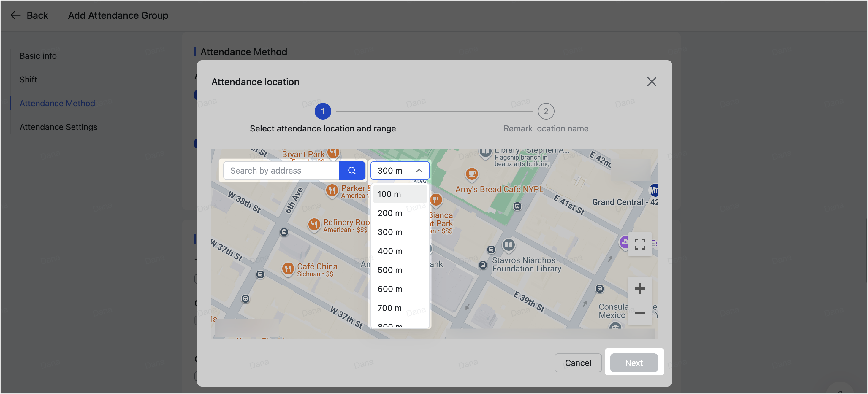This screenshot has height=394, width=868.
Task: Close the Attendance location dialog
Action: click(652, 82)
